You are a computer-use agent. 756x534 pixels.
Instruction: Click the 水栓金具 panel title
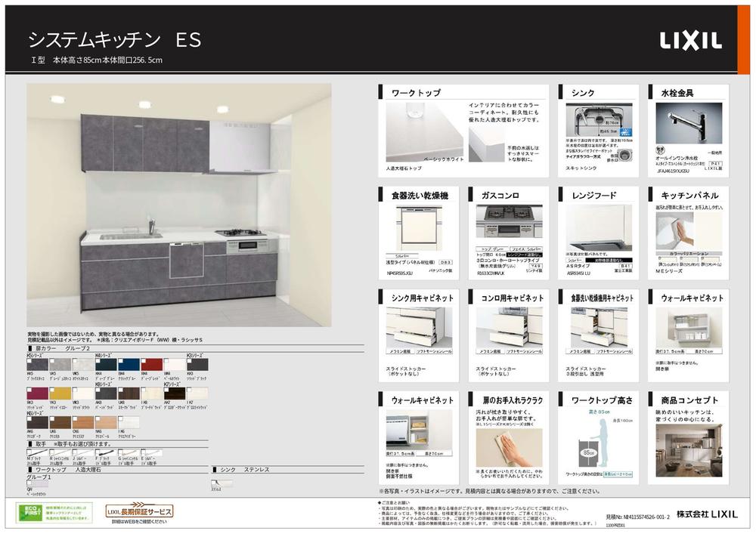(677, 93)
